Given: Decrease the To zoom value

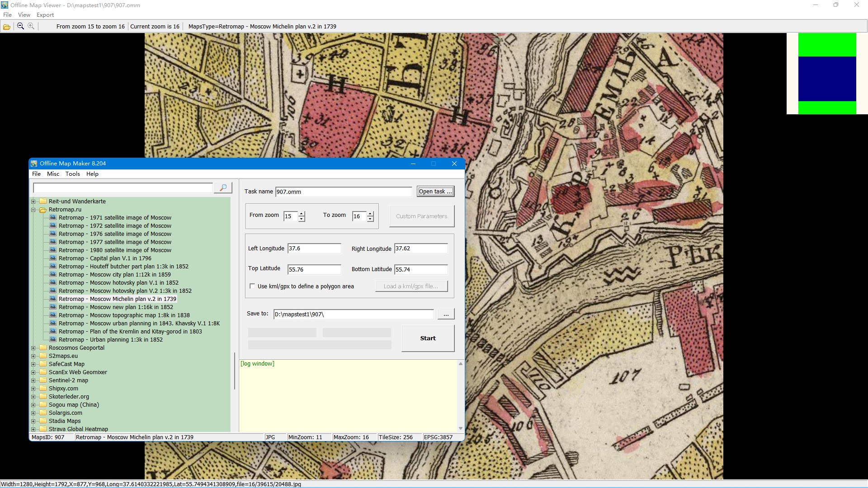Looking at the screenshot, I should click(370, 219).
